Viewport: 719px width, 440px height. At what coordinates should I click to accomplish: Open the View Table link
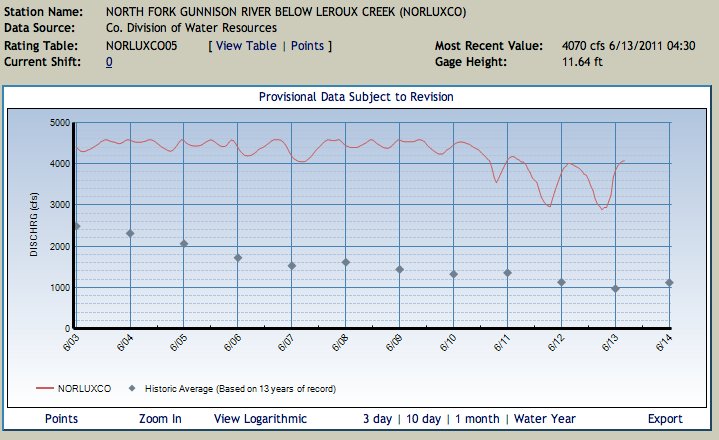[246, 46]
